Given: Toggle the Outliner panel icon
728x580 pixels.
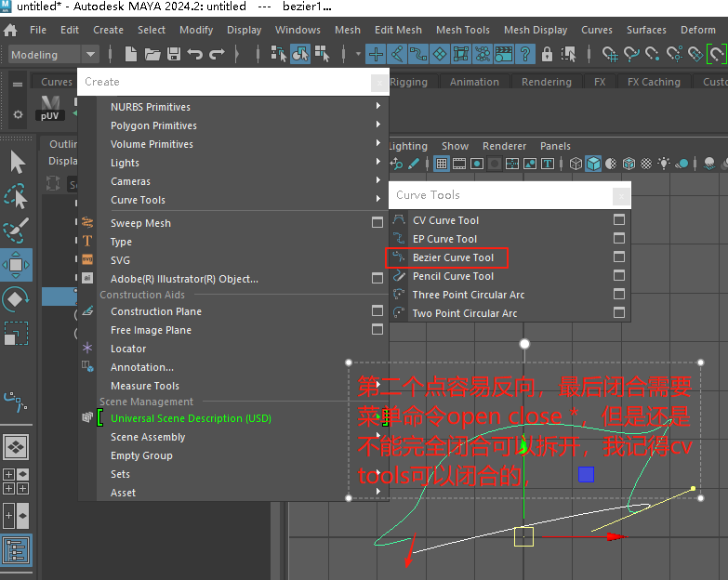Looking at the screenshot, I should click(16, 551).
